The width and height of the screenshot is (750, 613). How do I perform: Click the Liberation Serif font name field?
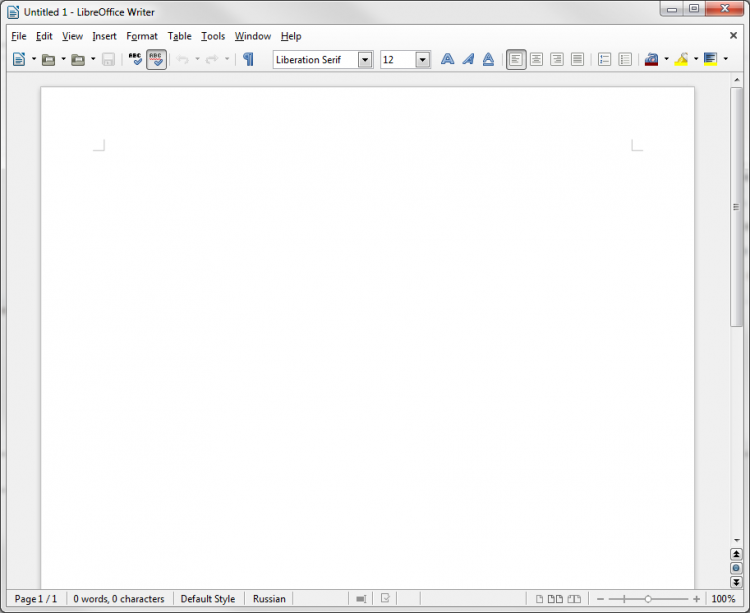316,60
